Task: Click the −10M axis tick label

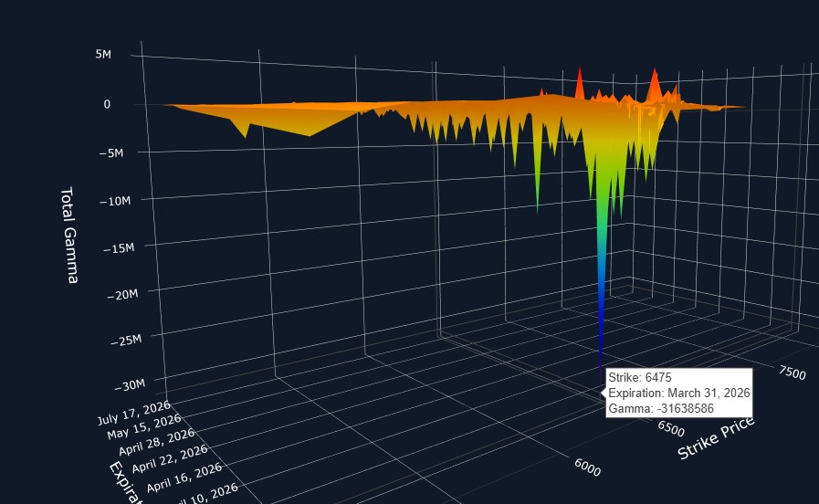Action: (115, 201)
